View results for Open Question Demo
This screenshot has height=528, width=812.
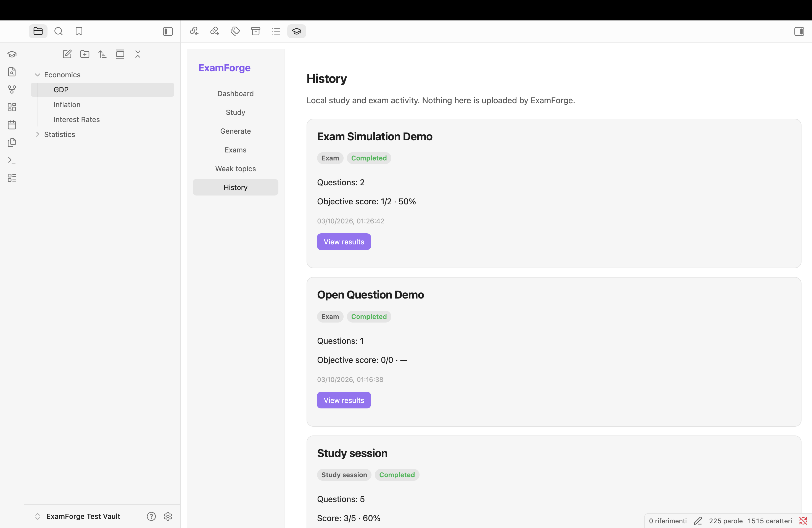pyautogui.click(x=344, y=400)
